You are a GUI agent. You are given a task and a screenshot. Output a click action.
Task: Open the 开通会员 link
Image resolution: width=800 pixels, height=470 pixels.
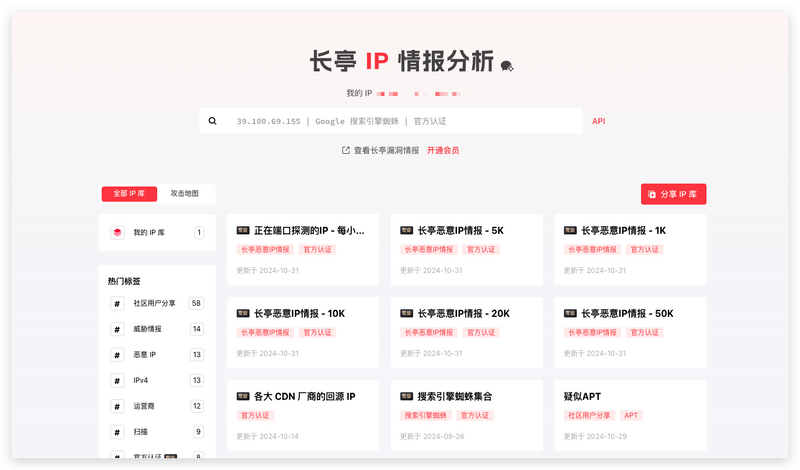coord(443,150)
